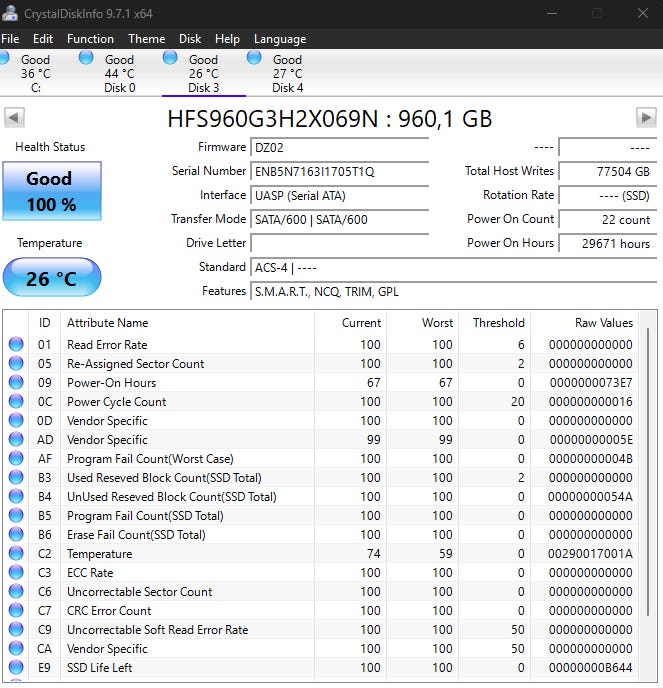This screenshot has height=688, width=663.
Task: Click status orb for UnUsed Reseved Block Count
Action: [x=16, y=496]
